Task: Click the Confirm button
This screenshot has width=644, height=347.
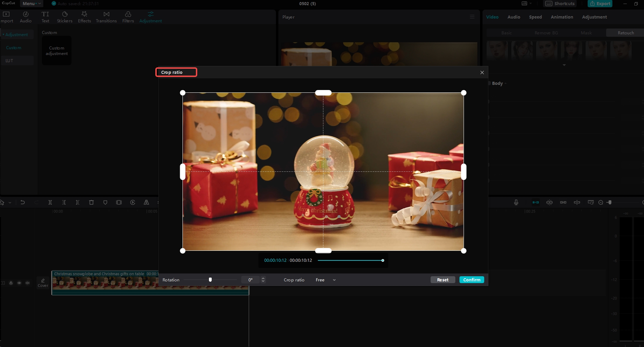Action: tap(472, 280)
